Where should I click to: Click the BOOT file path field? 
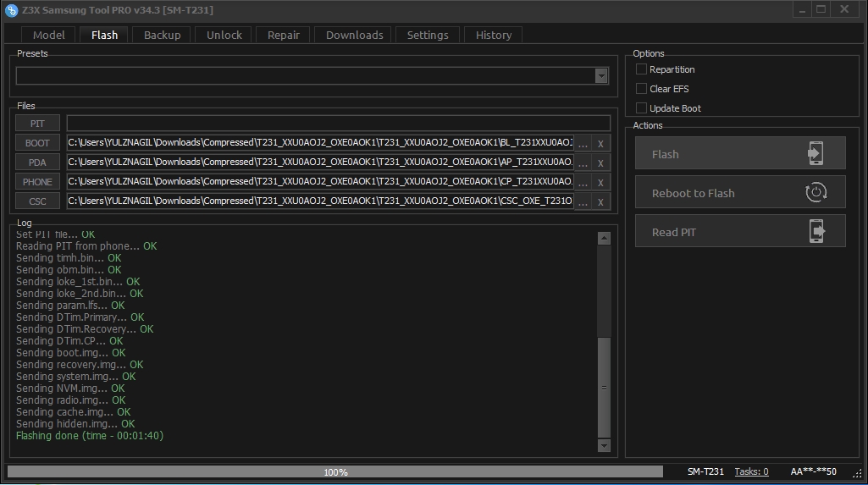pos(320,143)
